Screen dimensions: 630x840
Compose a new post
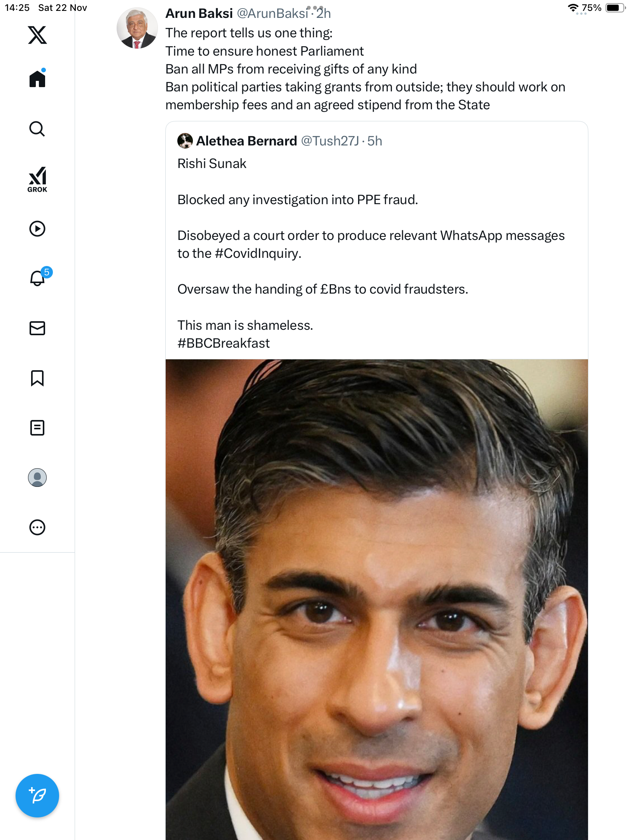click(x=37, y=796)
